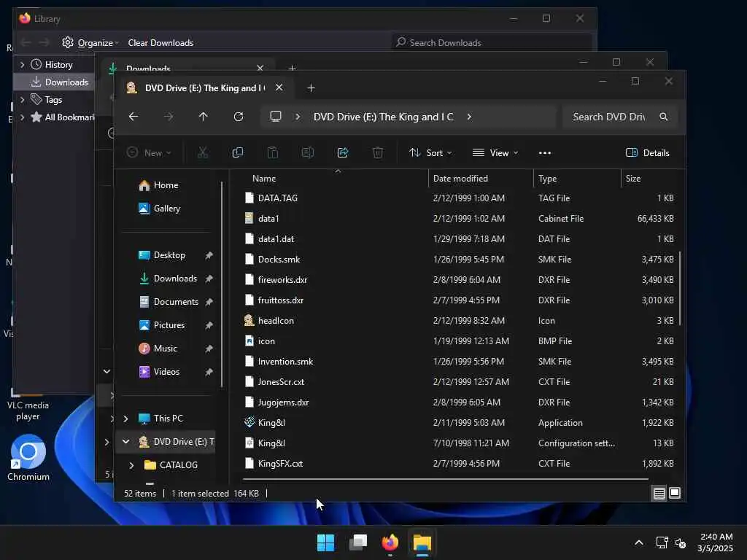Open Organize menu in Library window
747x560 pixels.
(90, 43)
